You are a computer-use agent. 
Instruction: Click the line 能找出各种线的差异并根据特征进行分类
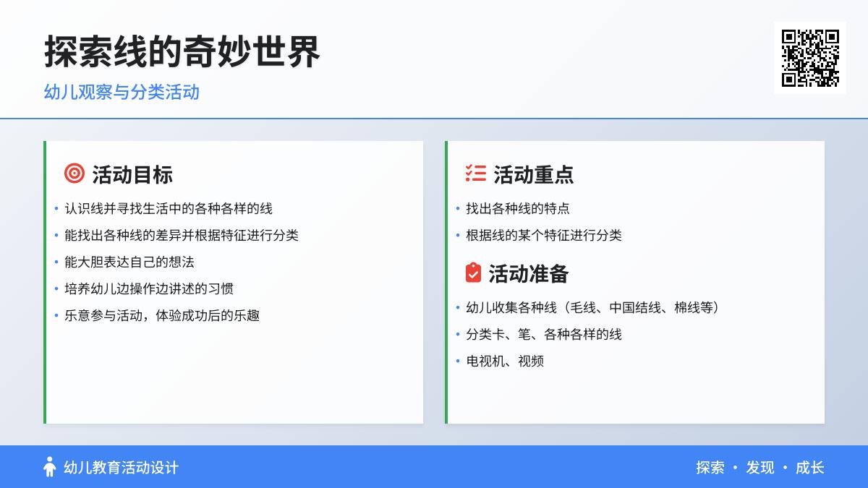pos(182,236)
